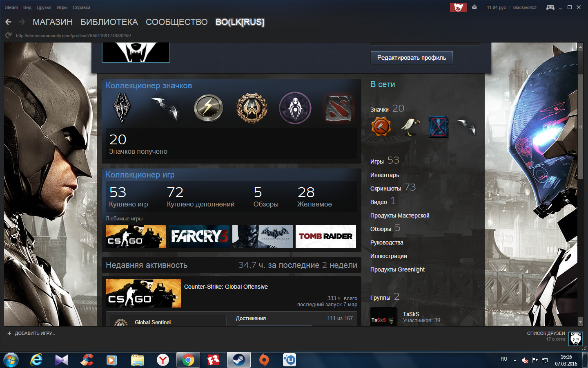Open the Друзья menu

[x=44, y=7]
